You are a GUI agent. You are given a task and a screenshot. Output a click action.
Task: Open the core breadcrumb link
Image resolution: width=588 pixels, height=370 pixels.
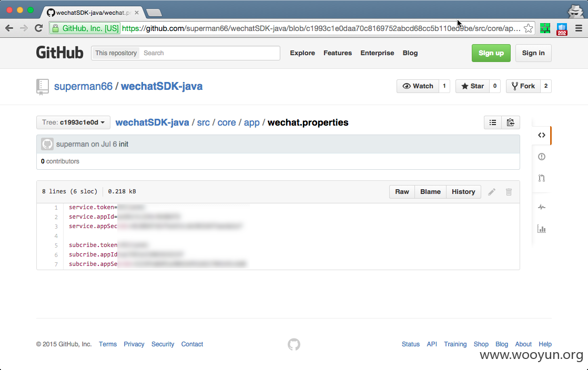click(x=227, y=122)
